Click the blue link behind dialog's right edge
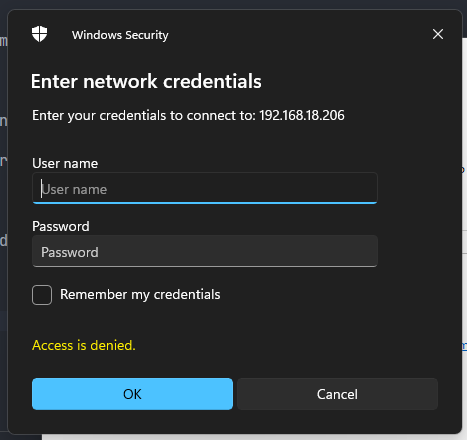The height and width of the screenshot is (440, 467). pos(464,346)
